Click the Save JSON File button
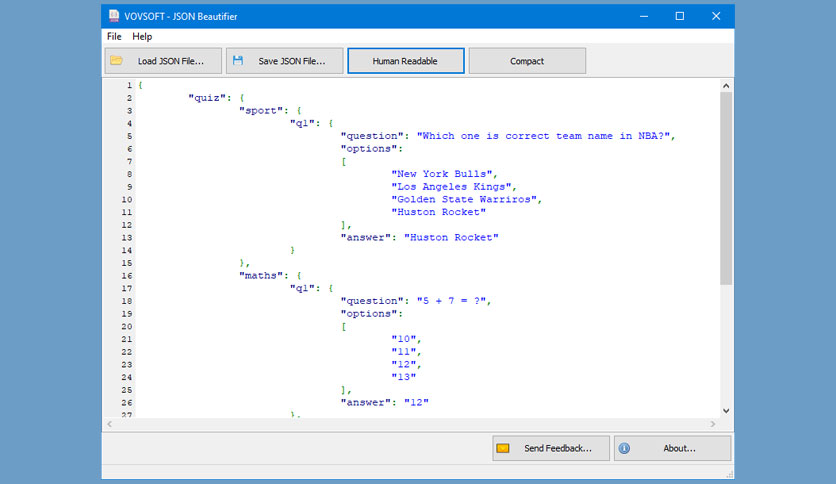Image resolution: width=836 pixels, height=484 pixels. point(285,61)
